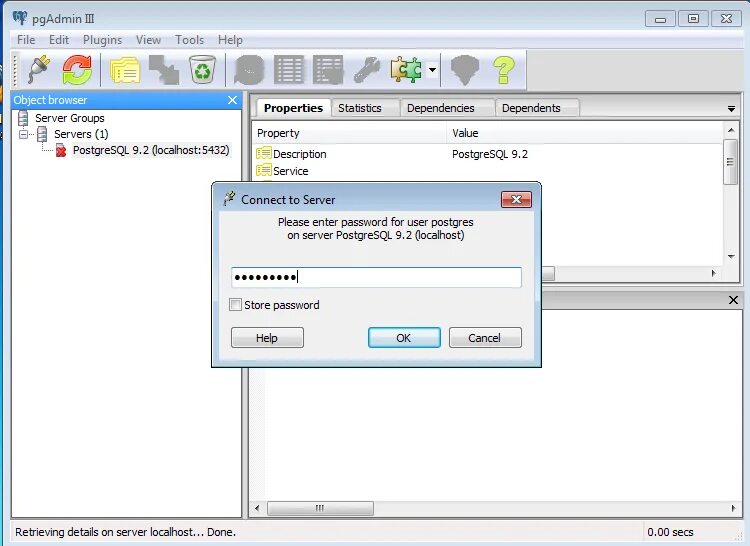Click the Add server connection plug icon

pos(39,70)
